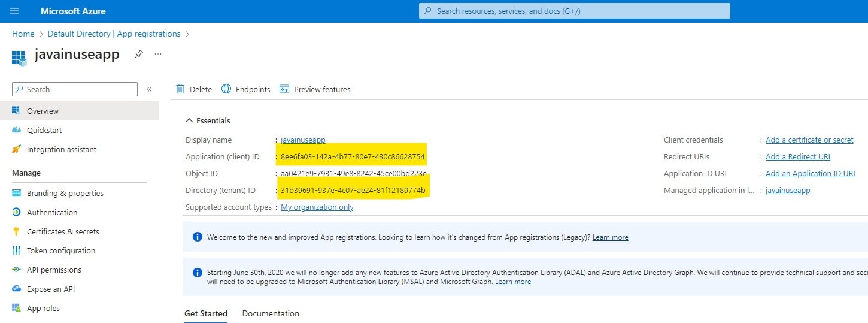Click the Client credentials label
868x323 pixels.
pos(693,140)
